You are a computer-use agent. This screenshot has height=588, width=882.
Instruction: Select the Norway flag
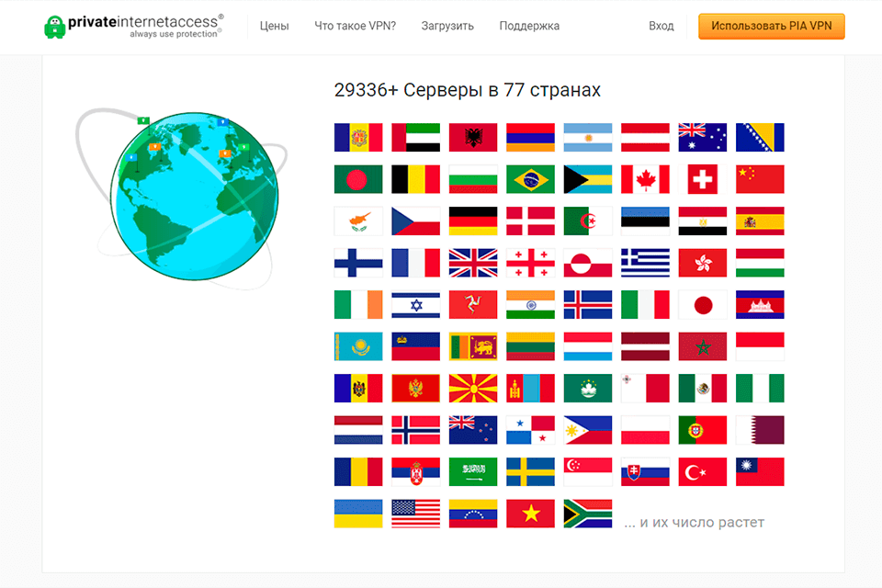415,430
